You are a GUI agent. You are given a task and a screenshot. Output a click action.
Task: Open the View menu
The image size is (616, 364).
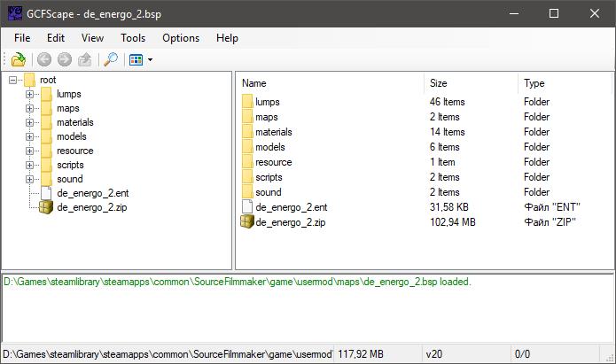(92, 38)
